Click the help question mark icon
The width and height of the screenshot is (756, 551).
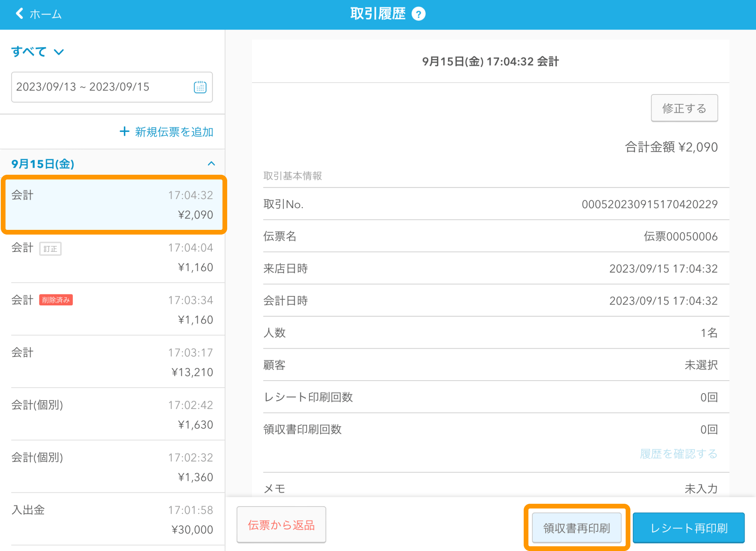(418, 14)
